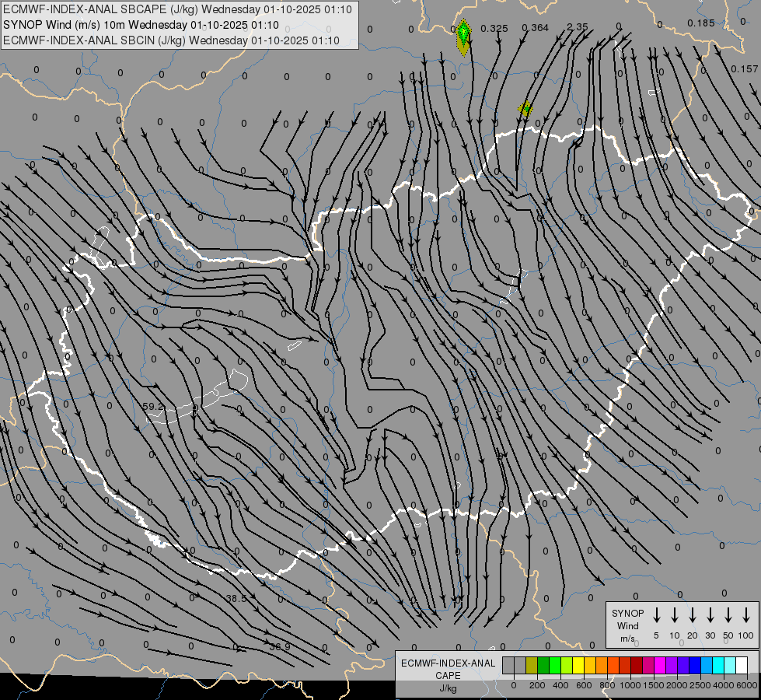
Task: Click the 50 m/s wind arrow in legend
Action: [728, 614]
